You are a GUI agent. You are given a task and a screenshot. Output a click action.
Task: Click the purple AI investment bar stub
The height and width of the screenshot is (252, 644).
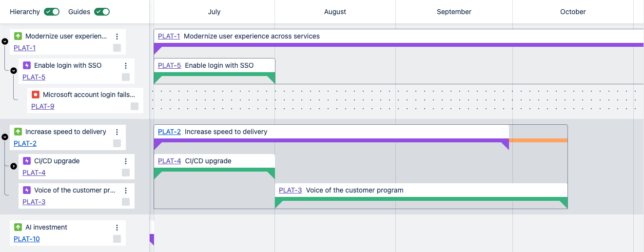[x=152, y=239]
